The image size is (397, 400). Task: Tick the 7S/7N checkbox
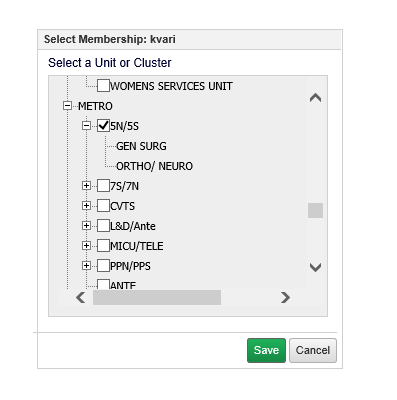[x=103, y=186]
